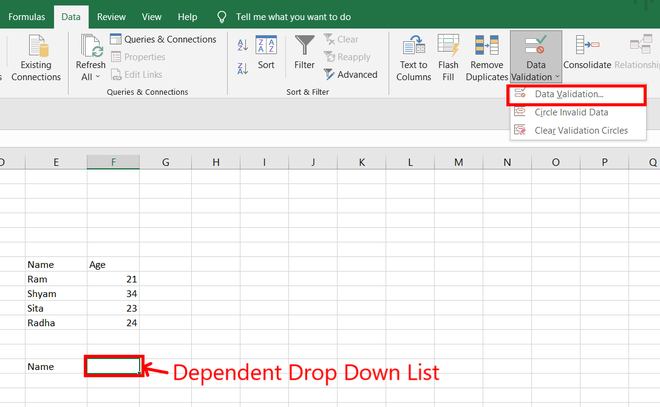Select the empty dropdown cell beside Name
660x407 pixels.
click(x=114, y=366)
